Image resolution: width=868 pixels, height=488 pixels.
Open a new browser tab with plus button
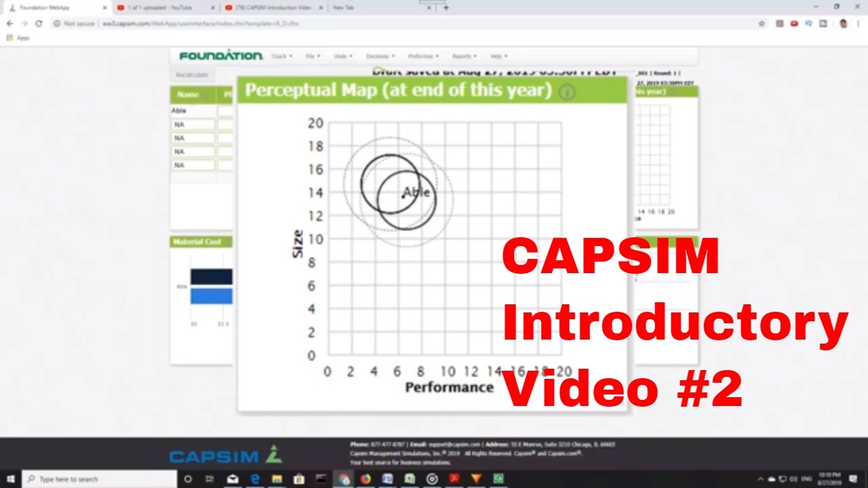pyautogui.click(x=446, y=7)
